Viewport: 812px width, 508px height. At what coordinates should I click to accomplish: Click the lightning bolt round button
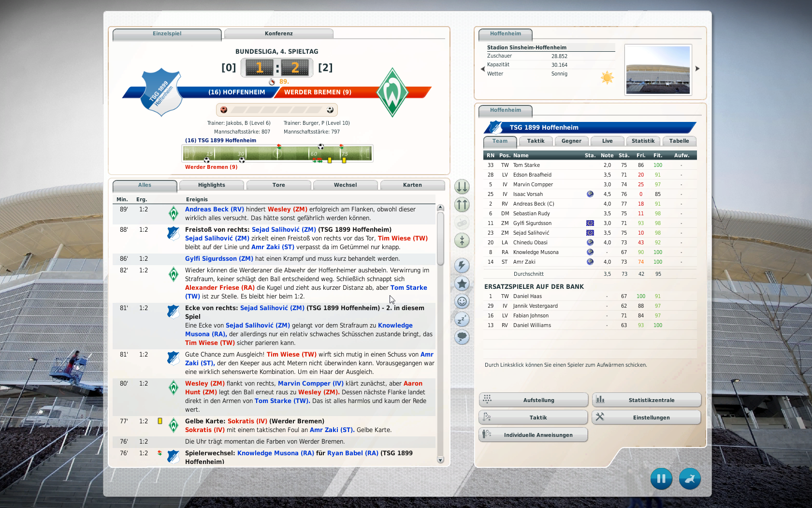coord(462,265)
